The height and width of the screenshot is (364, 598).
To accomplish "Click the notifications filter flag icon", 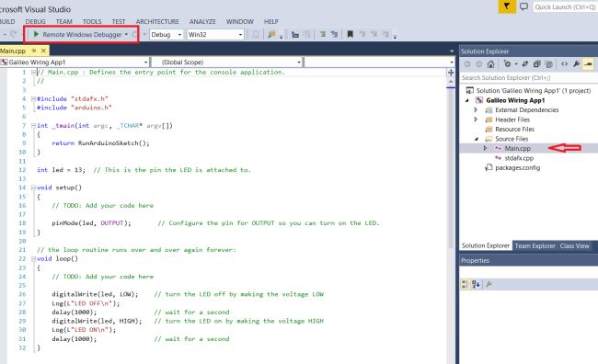I will [507, 6].
